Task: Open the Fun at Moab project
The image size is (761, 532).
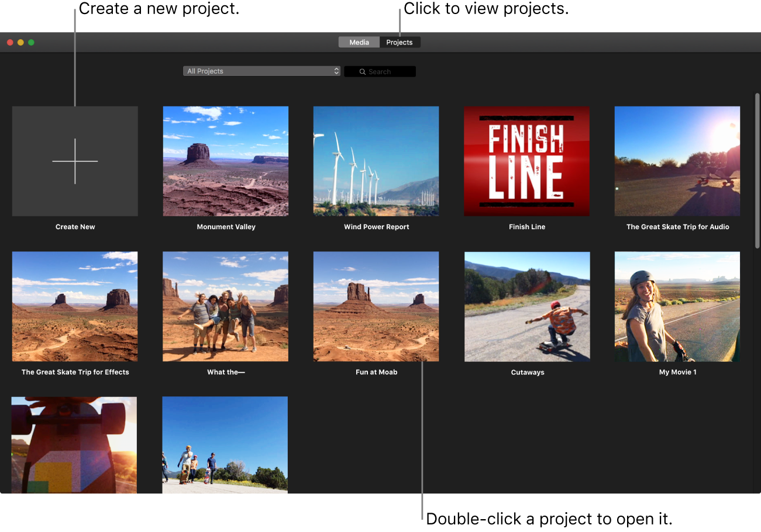Action: coord(376,306)
